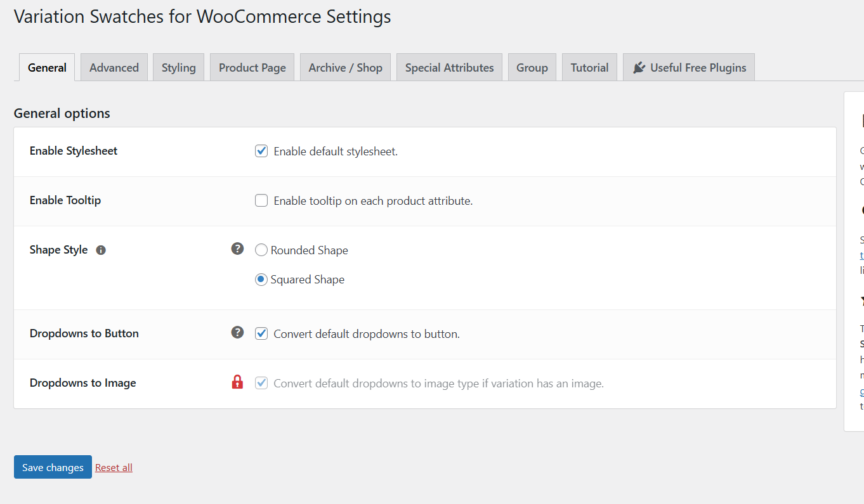
Task: Switch to the General tab
Action: pos(47,67)
